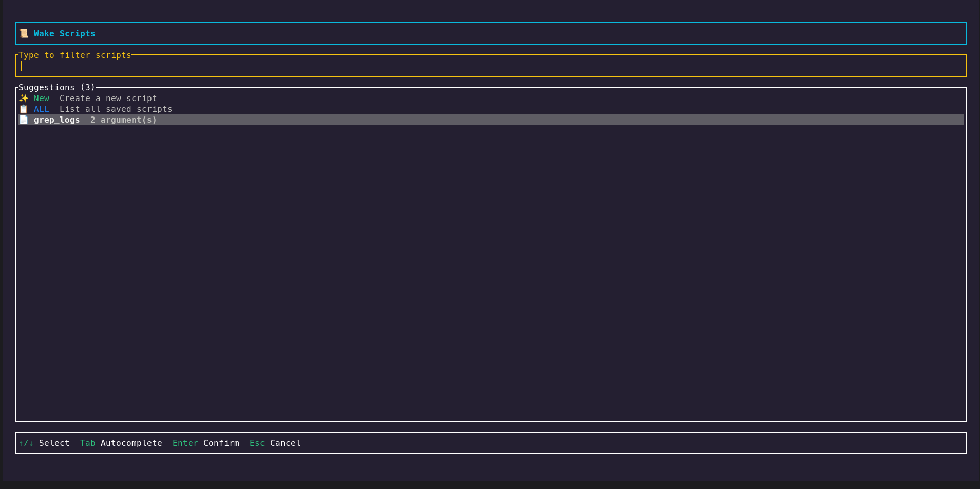Click the 2 argument(s) text on grep_logs
This screenshot has width=980, height=489.
123,120
